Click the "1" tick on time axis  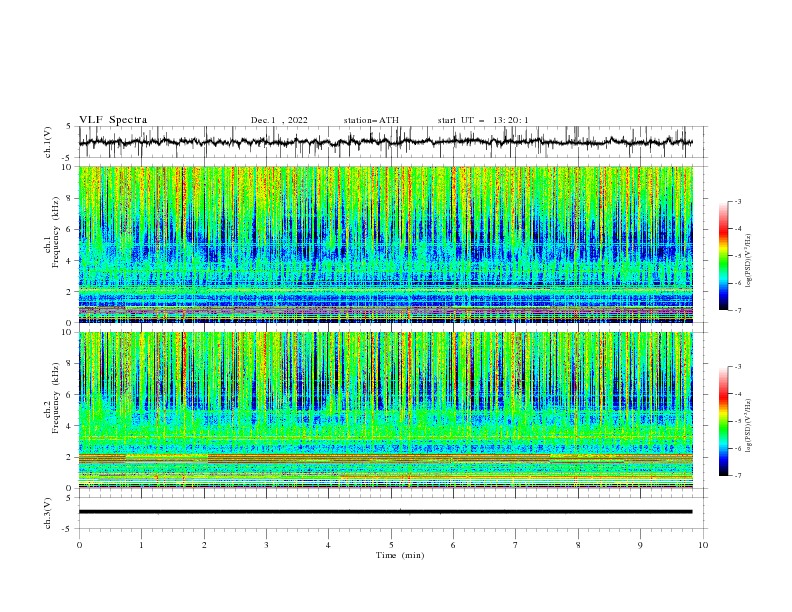pyautogui.click(x=141, y=545)
